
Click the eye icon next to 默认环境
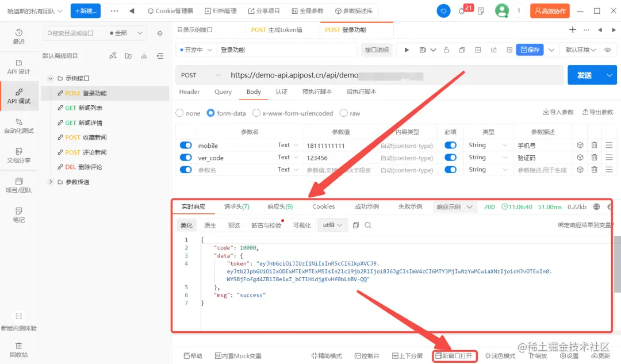click(608, 50)
